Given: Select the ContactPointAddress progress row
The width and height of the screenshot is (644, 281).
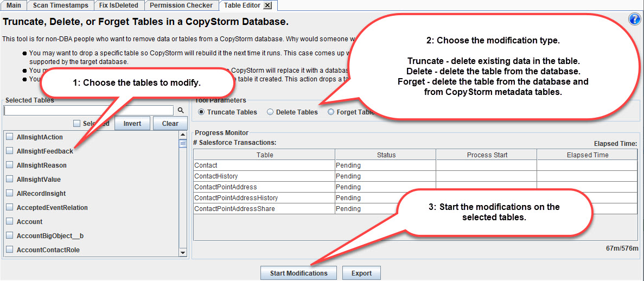Looking at the screenshot, I should point(416,187).
